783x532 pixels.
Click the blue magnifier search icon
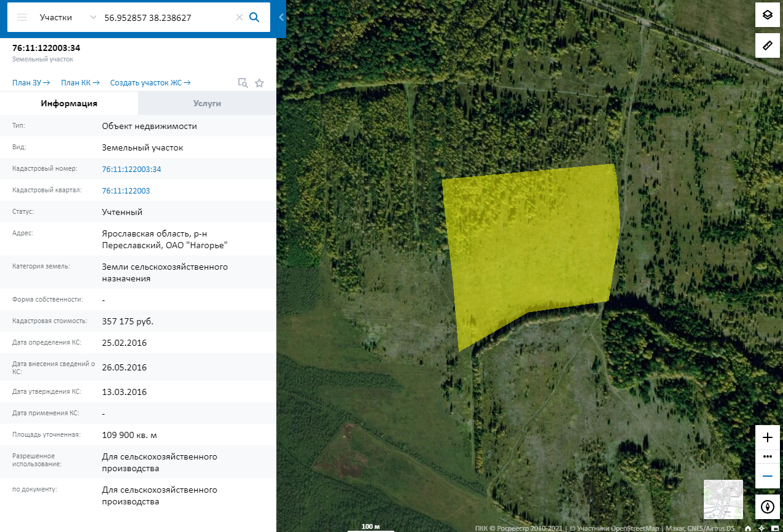254,17
